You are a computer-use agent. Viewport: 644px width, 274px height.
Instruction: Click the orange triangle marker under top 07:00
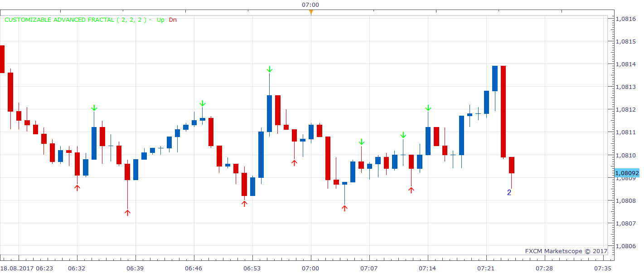pos(311,12)
